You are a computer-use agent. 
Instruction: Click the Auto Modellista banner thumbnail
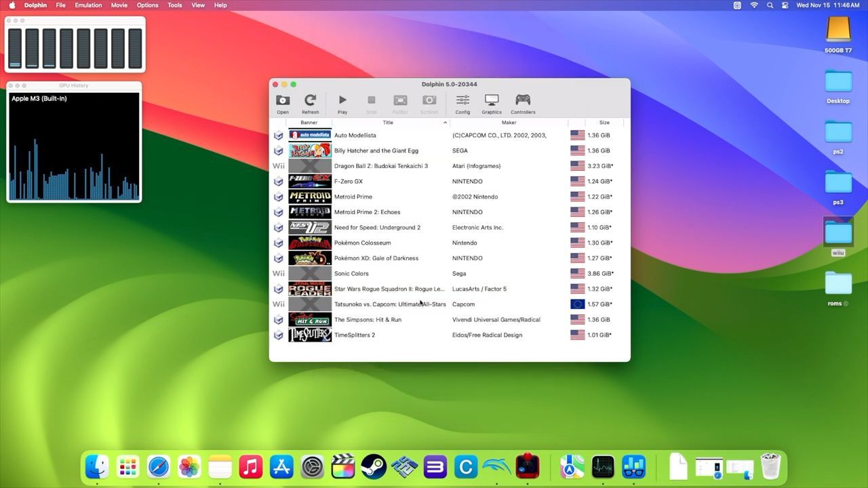coord(310,135)
